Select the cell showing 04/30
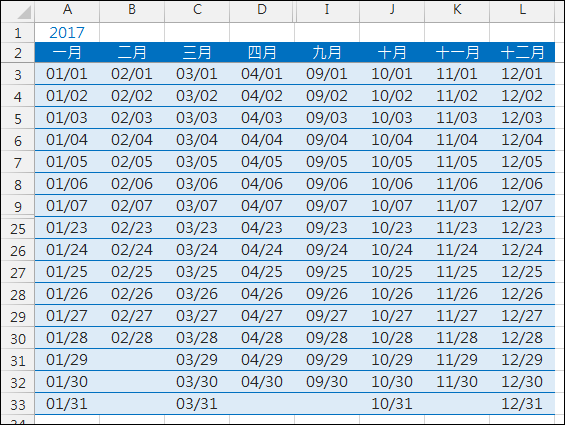Image resolution: width=565 pixels, height=425 pixels. [262, 382]
